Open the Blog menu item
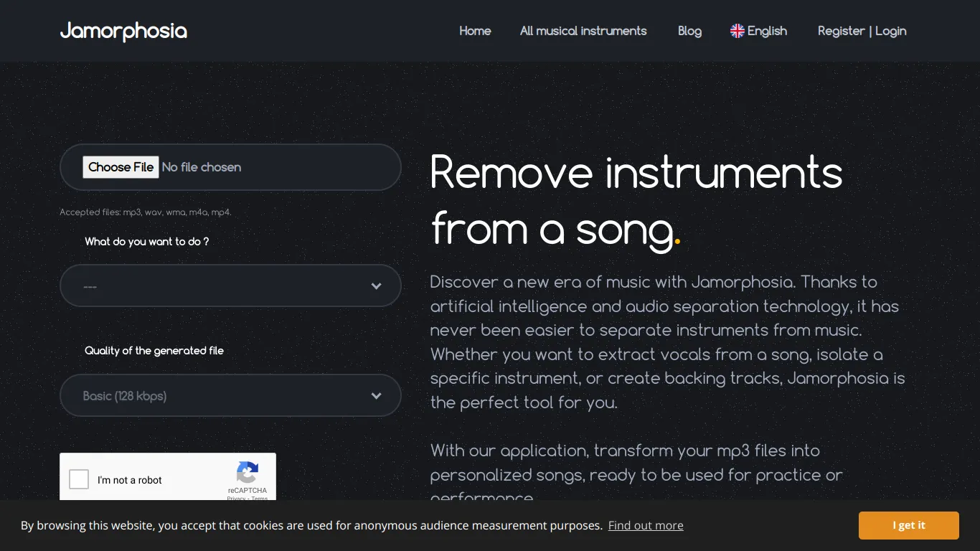Image resolution: width=980 pixels, height=551 pixels. pos(689,31)
